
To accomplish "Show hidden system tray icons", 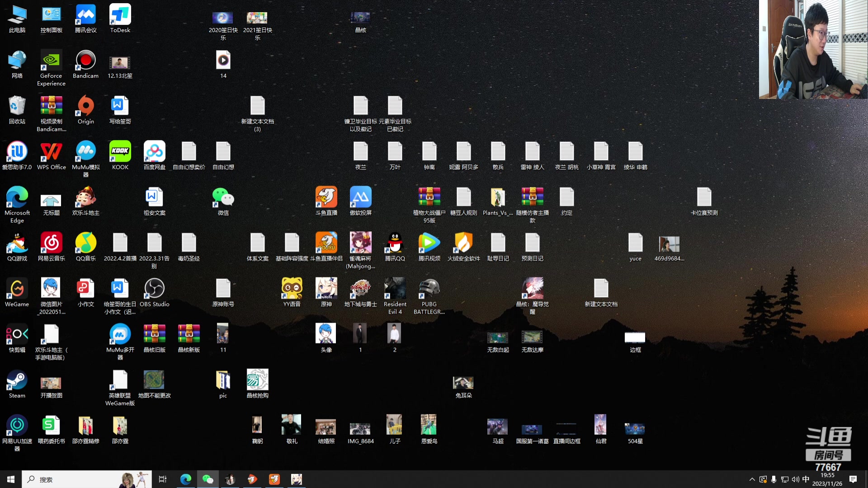I will coord(752,479).
